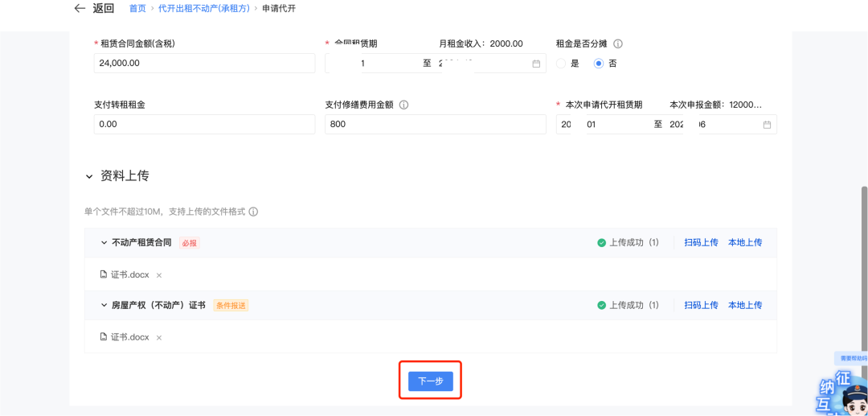This screenshot has height=416, width=868.
Task: Click 扫码上传 for 不动产租赁合同
Action: (701, 243)
